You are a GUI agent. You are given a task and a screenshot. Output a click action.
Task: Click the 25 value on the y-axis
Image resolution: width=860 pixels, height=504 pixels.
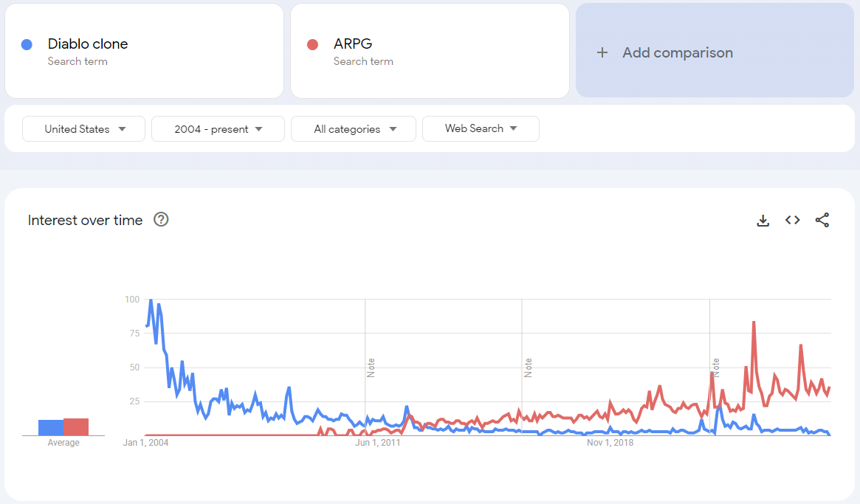(x=134, y=401)
